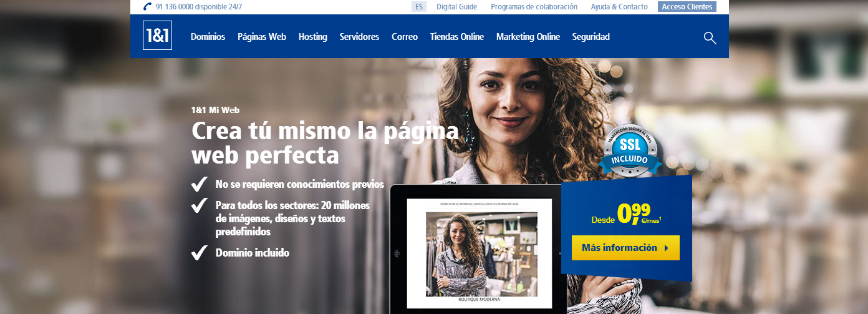The height and width of the screenshot is (314, 868).
Task: Open the Correo menu
Action: coord(405,37)
